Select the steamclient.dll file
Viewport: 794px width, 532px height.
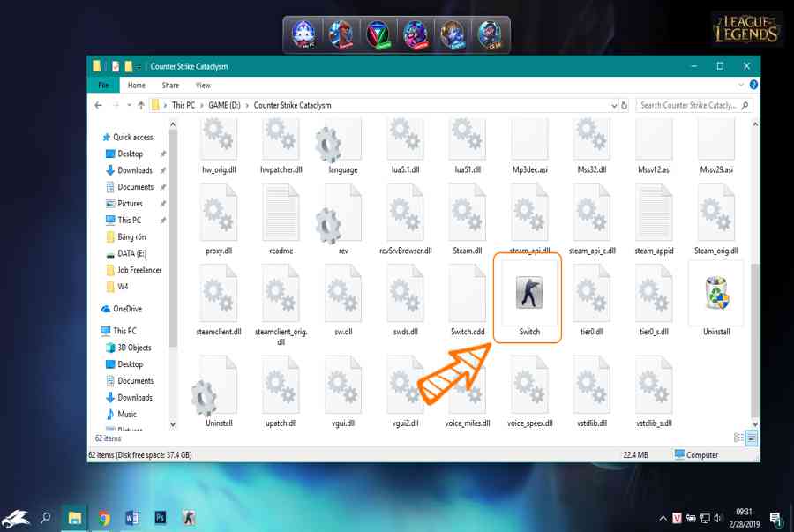point(219,300)
